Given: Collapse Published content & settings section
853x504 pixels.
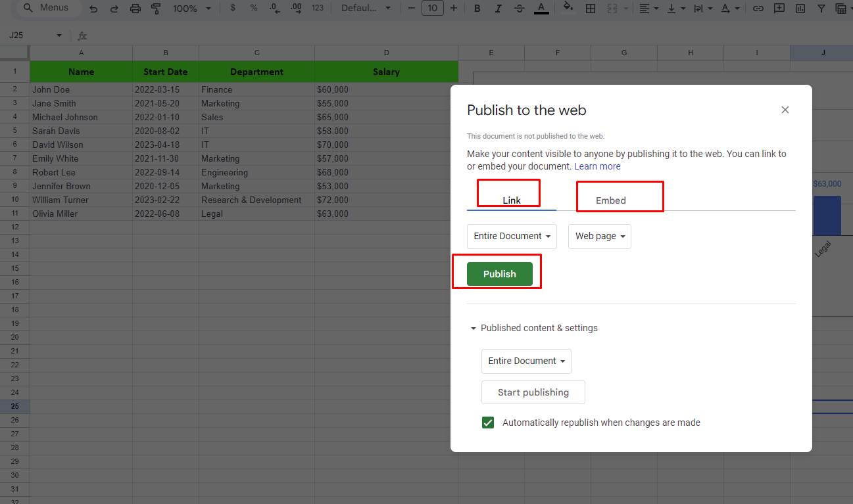Looking at the screenshot, I should click(533, 328).
